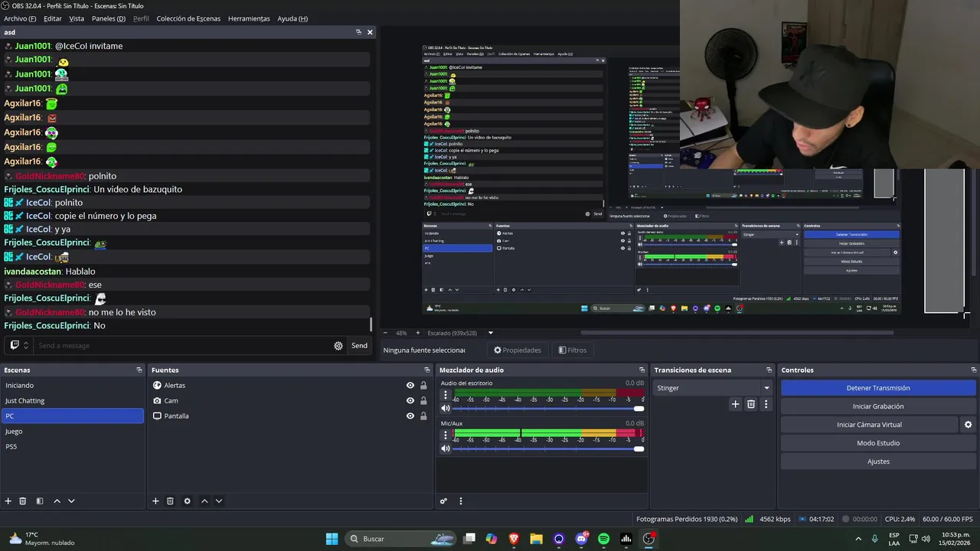This screenshot has height=551, width=980.
Task: Move the selected source up in Fuentes
Action: click(204, 501)
